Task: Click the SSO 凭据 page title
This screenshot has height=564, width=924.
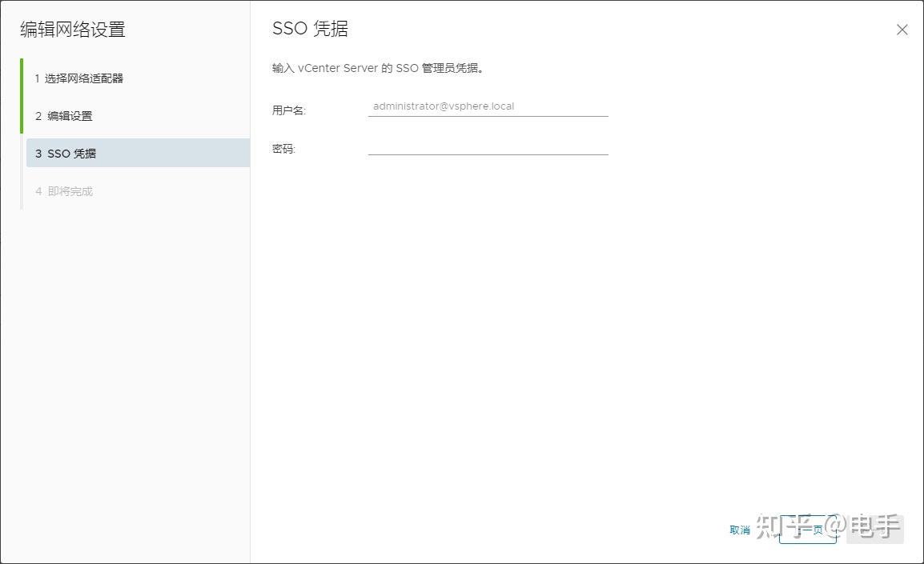Action: click(x=310, y=29)
